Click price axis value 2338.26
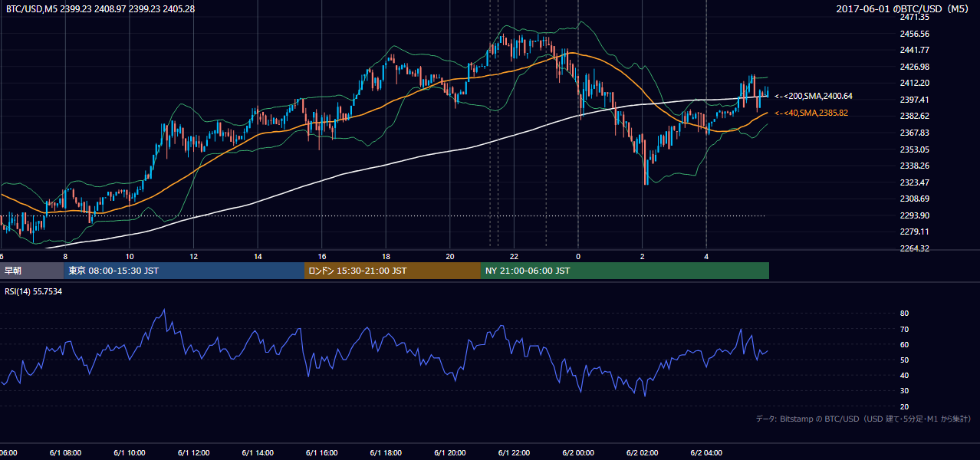Image resolution: width=980 pixels, height=460 pixels. [915, 166]
